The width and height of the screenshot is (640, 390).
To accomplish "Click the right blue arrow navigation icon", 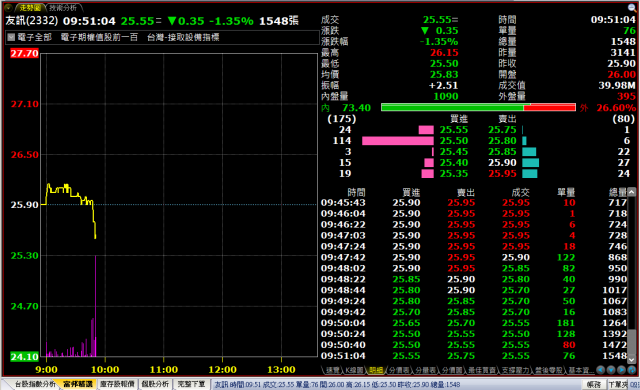I will tap(621, 370).
